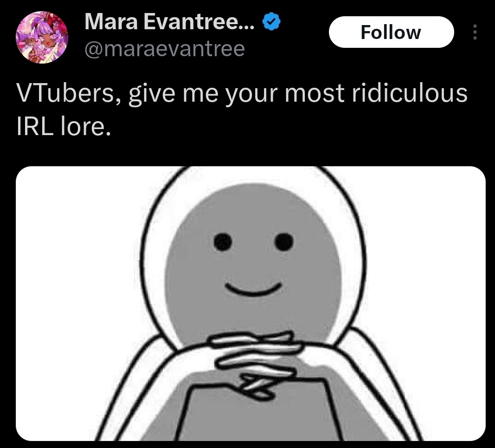This screenshot has height=448, width=495.
Task: Open the @maraevantree handle link
Action: 165,49
